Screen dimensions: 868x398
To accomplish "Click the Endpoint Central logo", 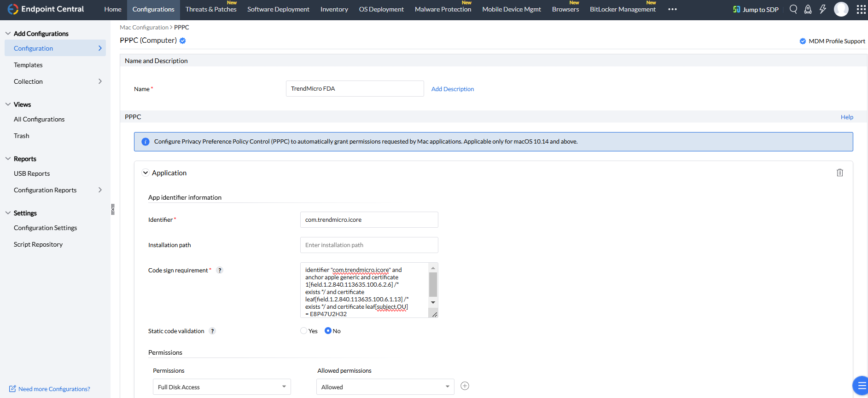I will pyautogui.click(x=46, y=9).
